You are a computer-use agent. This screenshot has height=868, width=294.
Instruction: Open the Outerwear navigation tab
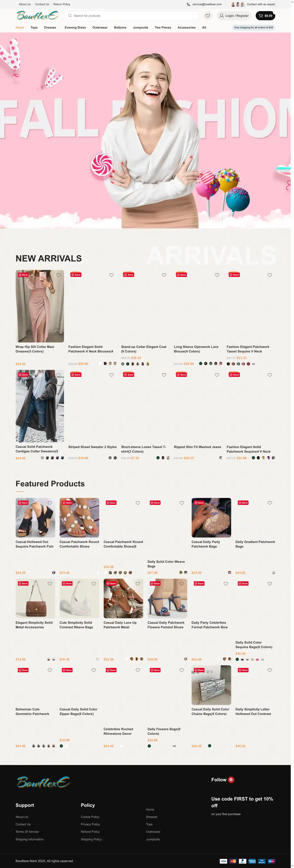tap(100, 28)
